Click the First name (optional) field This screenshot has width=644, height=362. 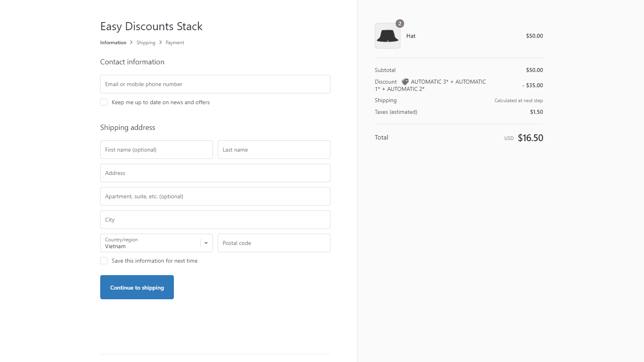click(x=156, y=150)
